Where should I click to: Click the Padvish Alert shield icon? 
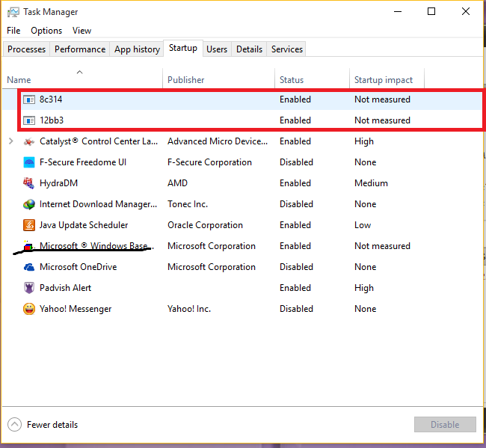click(x=29, y=288)
